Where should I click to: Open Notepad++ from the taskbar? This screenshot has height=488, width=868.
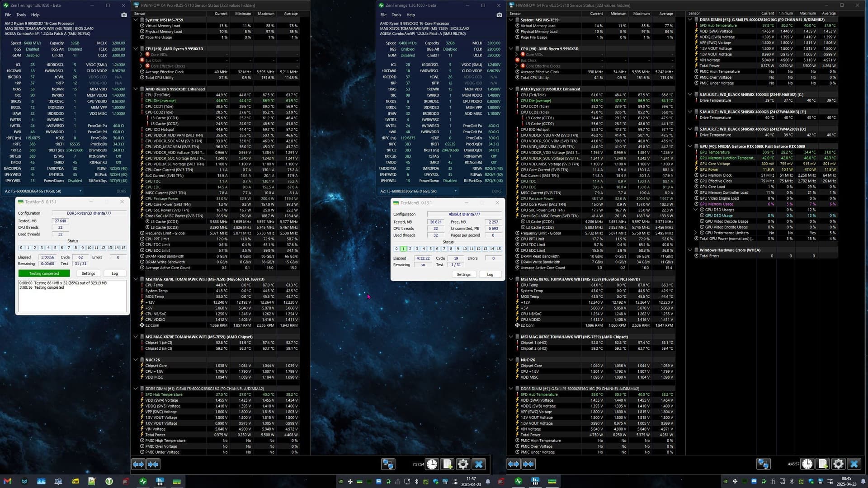click(92, 481)
